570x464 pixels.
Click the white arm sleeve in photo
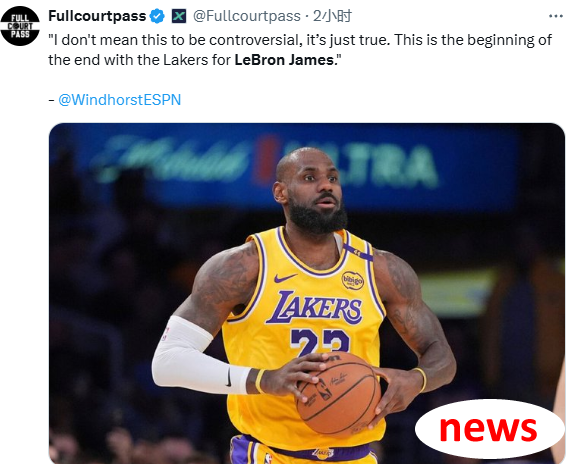tap(199, 356)
